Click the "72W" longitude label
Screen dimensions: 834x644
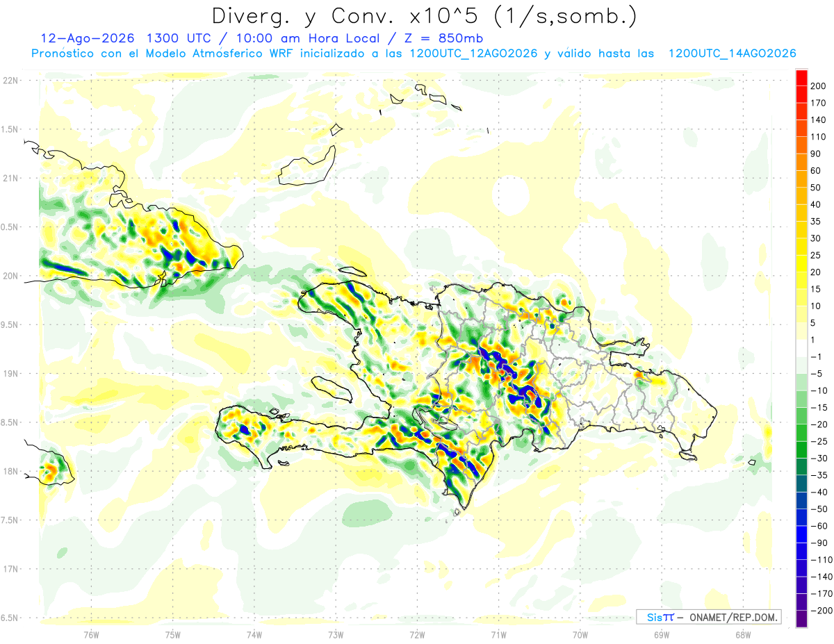point(417,634)
